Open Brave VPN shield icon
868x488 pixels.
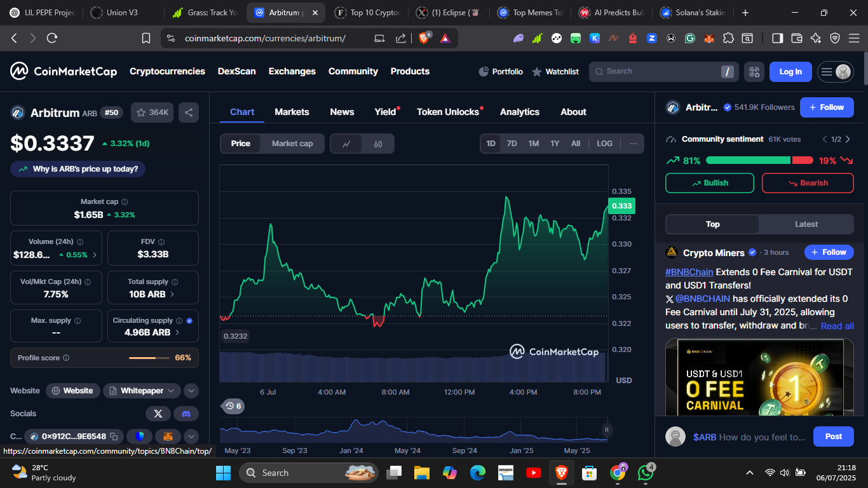pos(835,38)
